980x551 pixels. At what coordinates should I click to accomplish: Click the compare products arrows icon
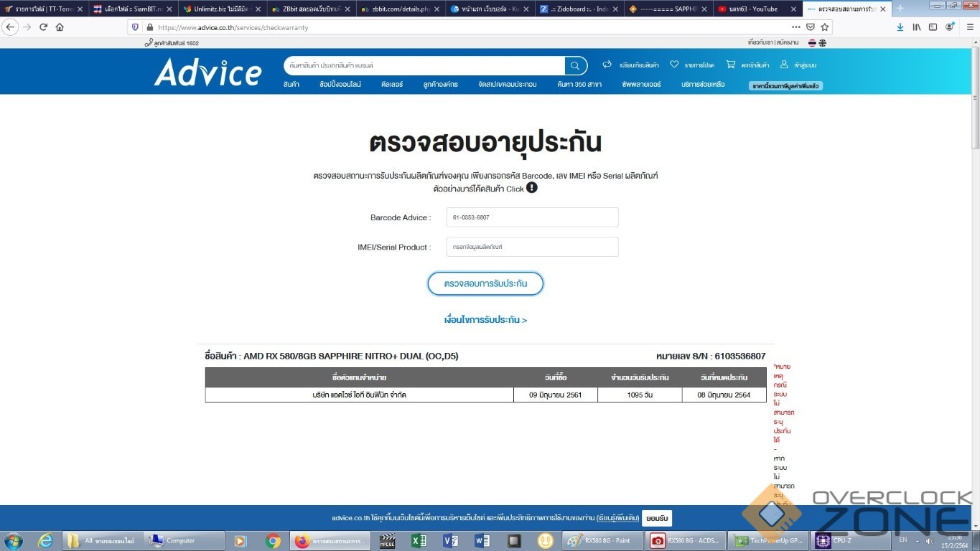pos(607,65)
